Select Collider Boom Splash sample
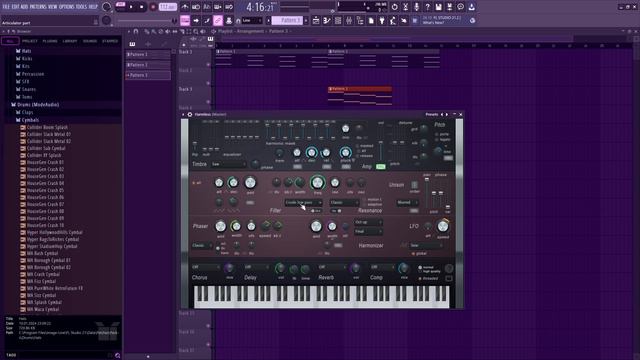This screenshot has width=640, height=360. 47,127
